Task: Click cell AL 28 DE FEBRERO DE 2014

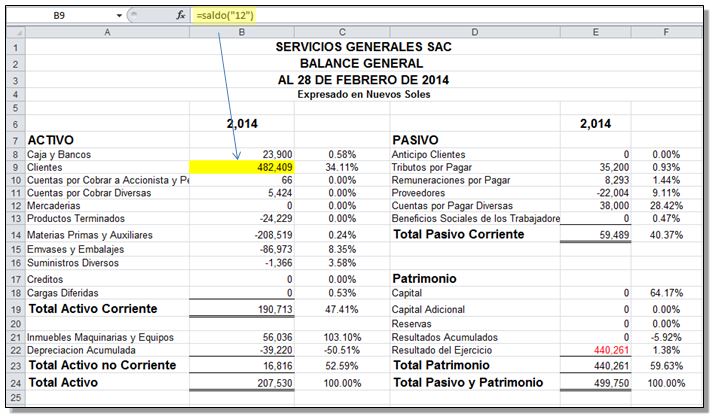Action: coord(363,80)
